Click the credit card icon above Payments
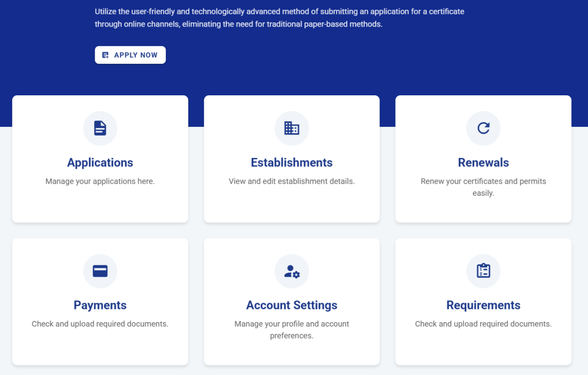 tap(100, 271)
